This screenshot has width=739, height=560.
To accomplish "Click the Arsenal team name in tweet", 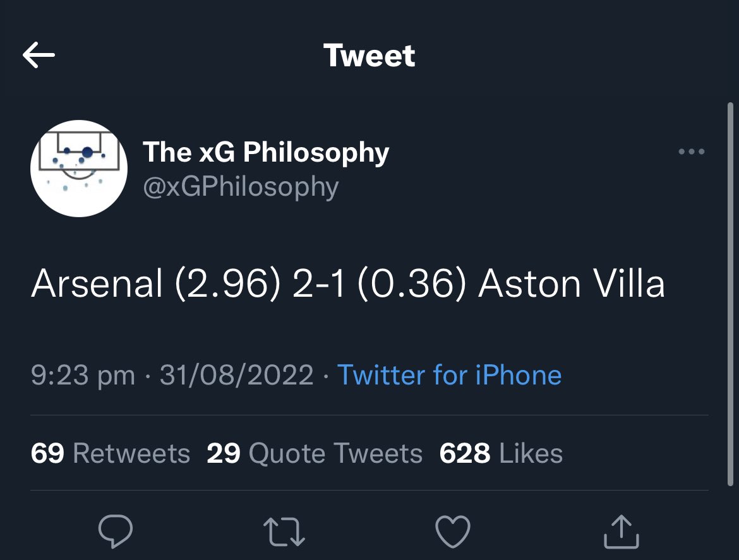I will tap(97, 283).
